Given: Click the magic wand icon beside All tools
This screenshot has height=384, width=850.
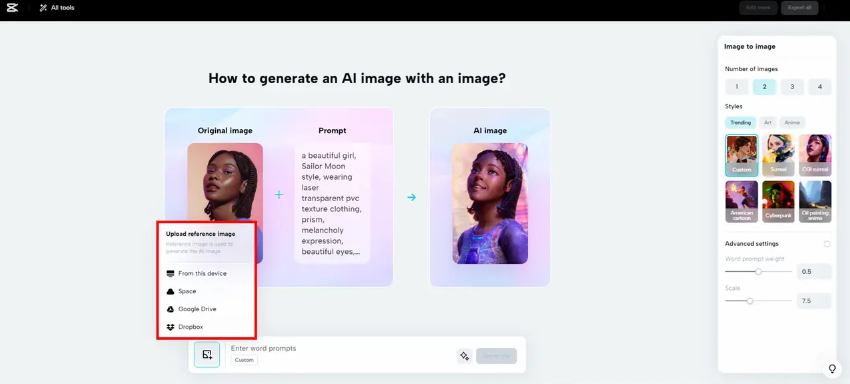Looking at the screenshot, I should tap(43, 8).
